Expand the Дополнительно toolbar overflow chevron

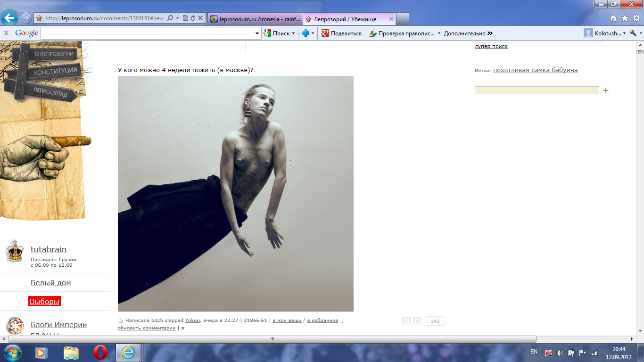pos(490,33)
